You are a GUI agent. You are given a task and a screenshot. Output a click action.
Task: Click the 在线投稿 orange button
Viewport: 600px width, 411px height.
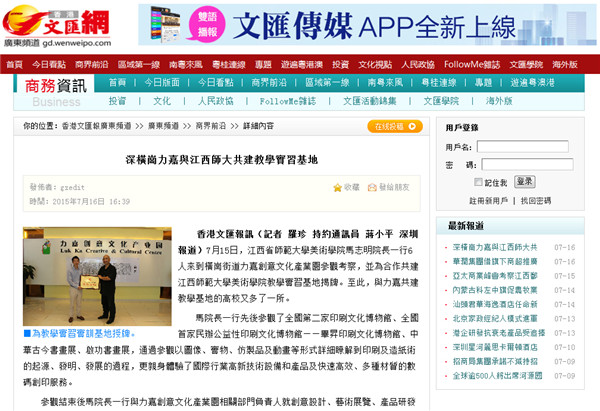coord(395,126)
